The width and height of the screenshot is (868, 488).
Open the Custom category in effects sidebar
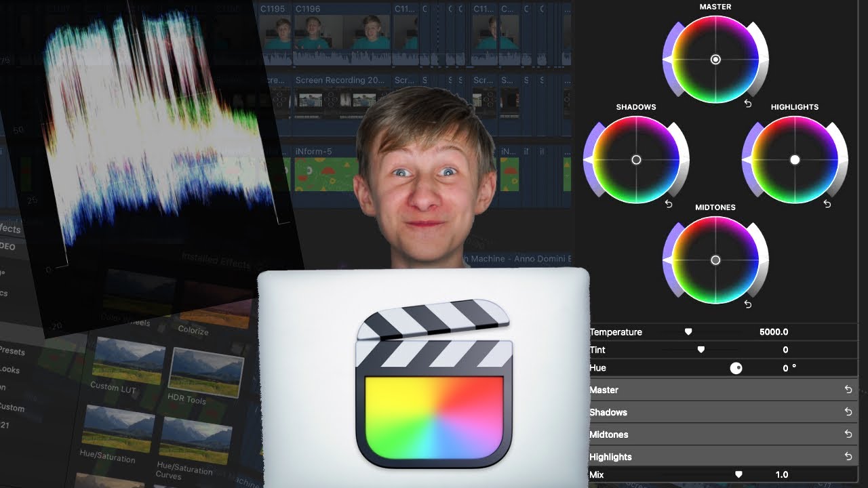tap(12, 407)
